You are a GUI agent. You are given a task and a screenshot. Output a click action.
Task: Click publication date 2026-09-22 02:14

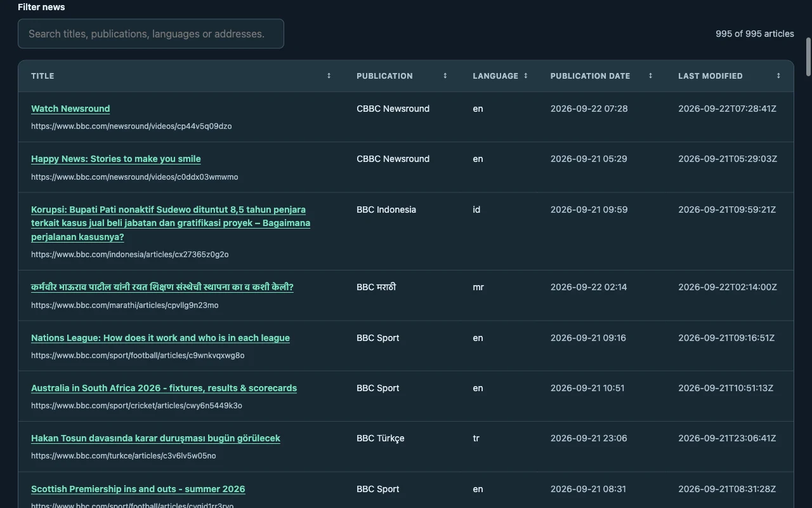[x=589, y=287]
